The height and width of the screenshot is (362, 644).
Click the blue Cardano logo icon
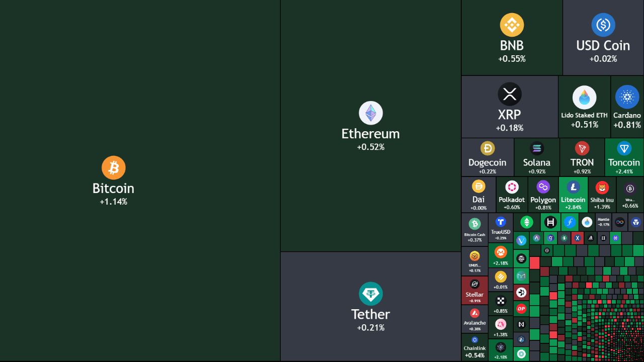tap(627, 97)
